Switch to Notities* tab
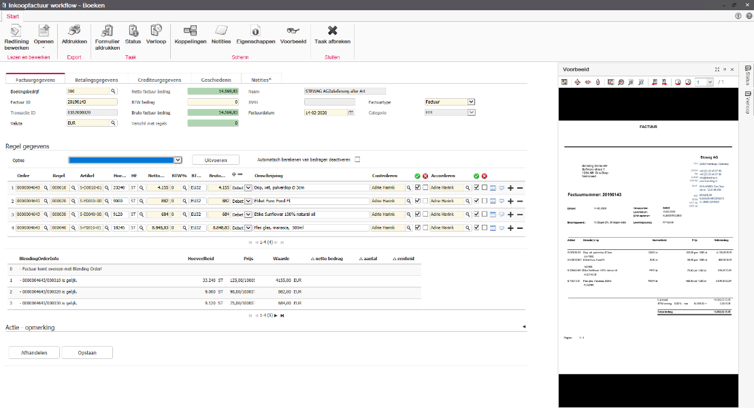This screenshot has width=754, height=408. (x=261, y=80)
